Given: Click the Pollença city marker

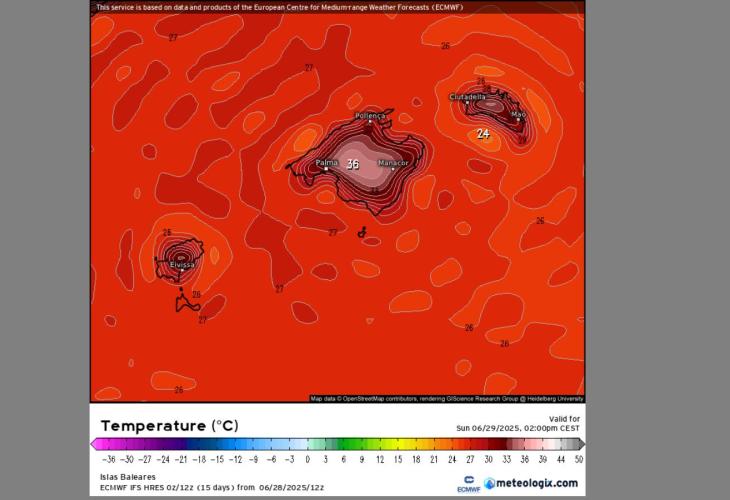Looking at the screenshot, I should (x=369, y=122).
